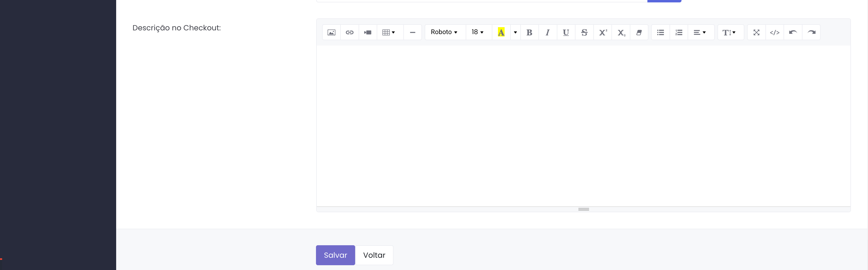Clear font style with eraser icon
The width and height of the screenshot is (868, 270).
point(639,32)
